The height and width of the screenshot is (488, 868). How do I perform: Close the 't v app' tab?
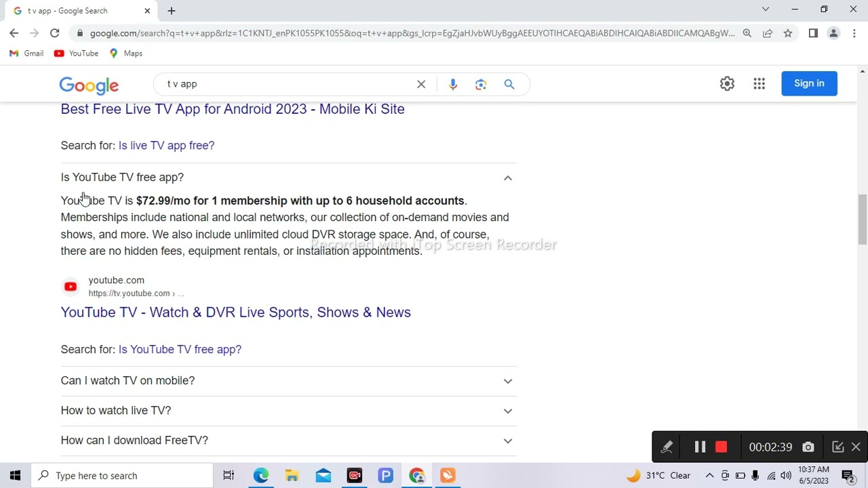click(x=147, y=11)
